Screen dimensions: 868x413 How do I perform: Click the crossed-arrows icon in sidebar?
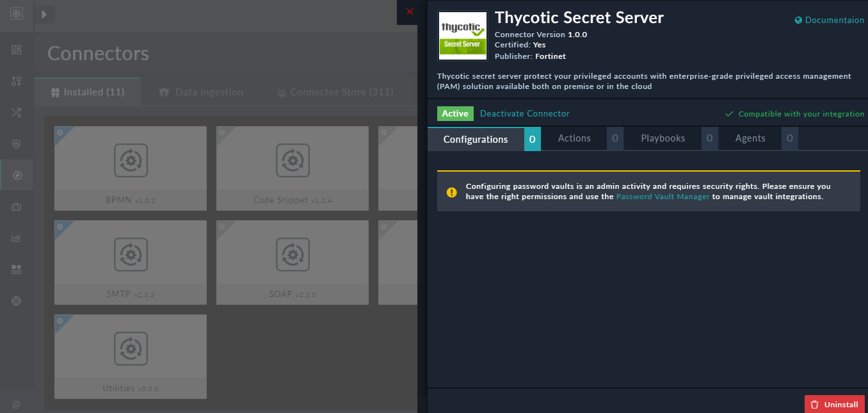pos(16,112)
